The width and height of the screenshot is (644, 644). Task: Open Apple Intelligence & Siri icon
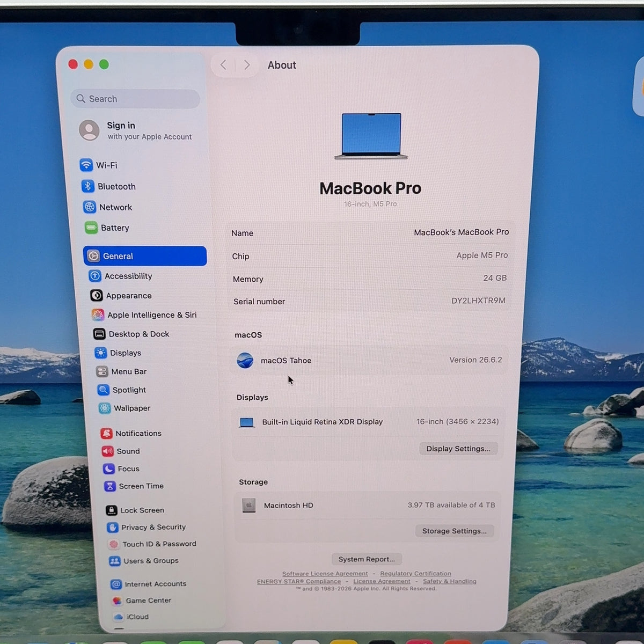tap(98, 314)
